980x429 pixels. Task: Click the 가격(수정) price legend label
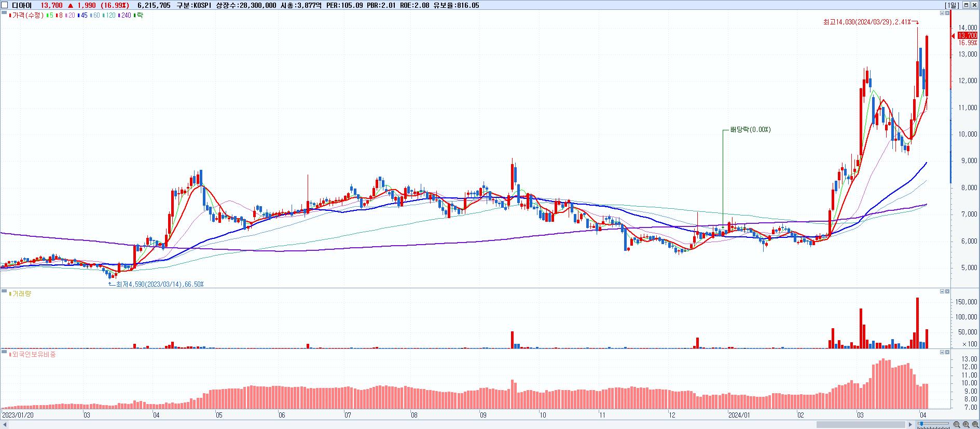[26, 16]
